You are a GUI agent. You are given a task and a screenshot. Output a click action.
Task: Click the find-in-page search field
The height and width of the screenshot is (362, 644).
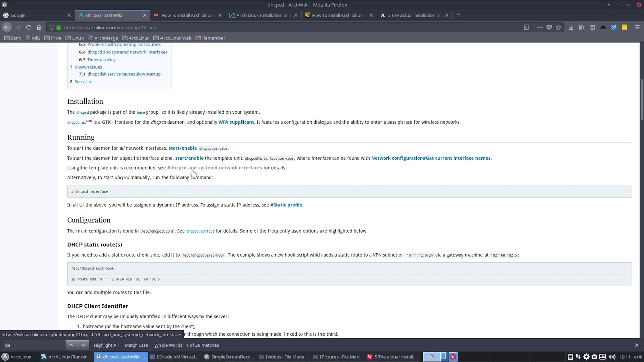(34, 345)
